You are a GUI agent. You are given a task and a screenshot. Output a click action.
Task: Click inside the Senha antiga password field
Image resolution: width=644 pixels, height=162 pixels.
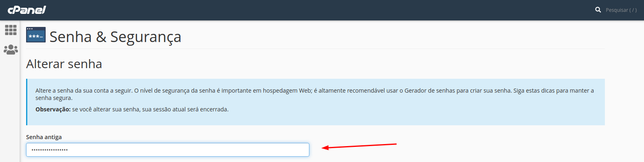[168, 150]
